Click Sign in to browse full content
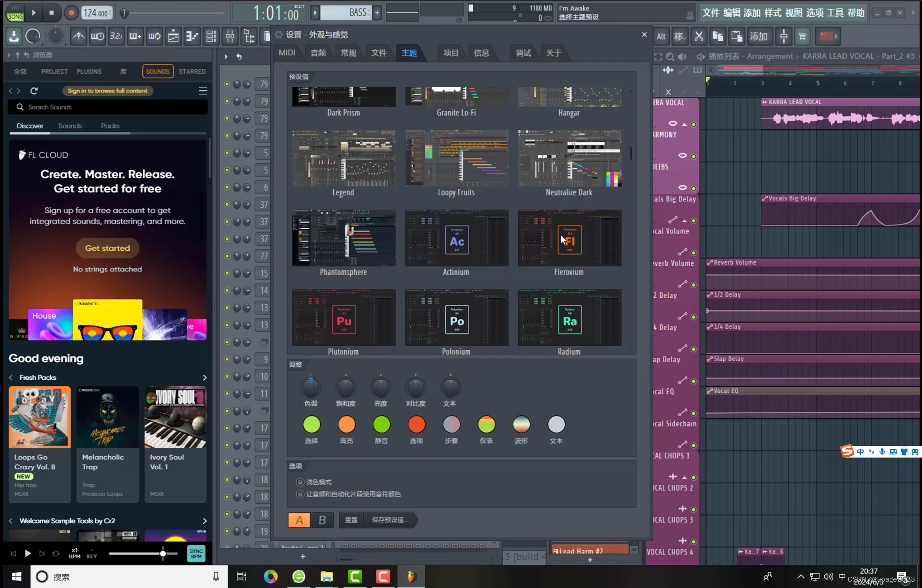 point(107,91)
